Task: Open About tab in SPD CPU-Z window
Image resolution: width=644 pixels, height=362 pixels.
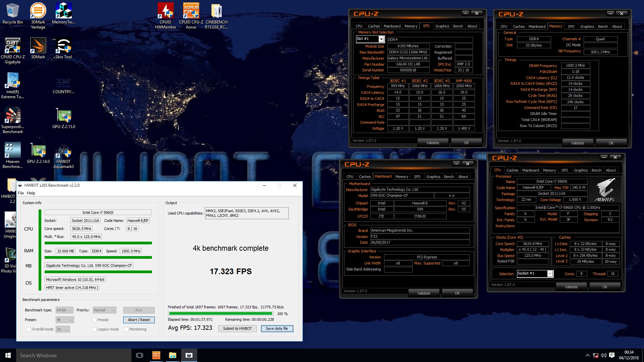Action: point(472,26)
